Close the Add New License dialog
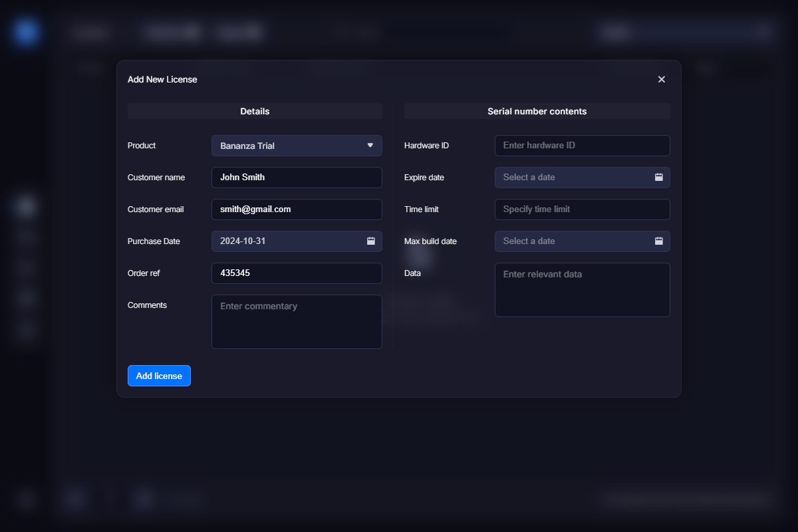This screenshot has width=798, height=532. click(x=661, y=79)
